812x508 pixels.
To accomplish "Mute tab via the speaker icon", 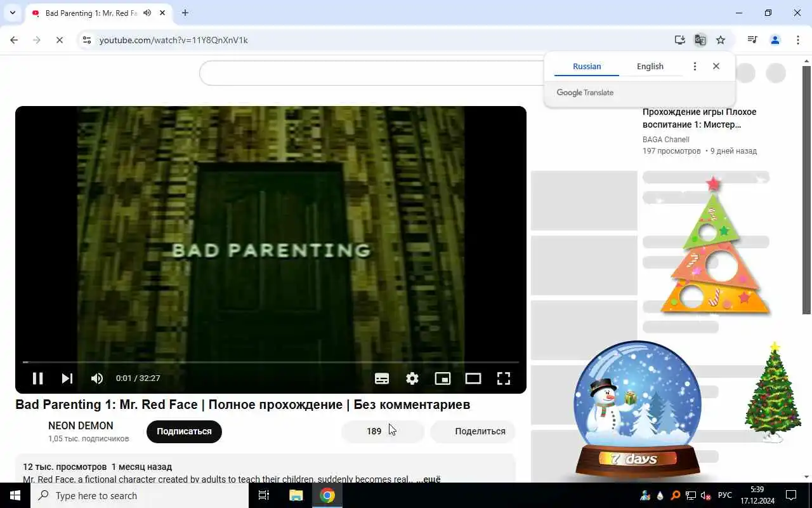I will [x=147, y=13].
